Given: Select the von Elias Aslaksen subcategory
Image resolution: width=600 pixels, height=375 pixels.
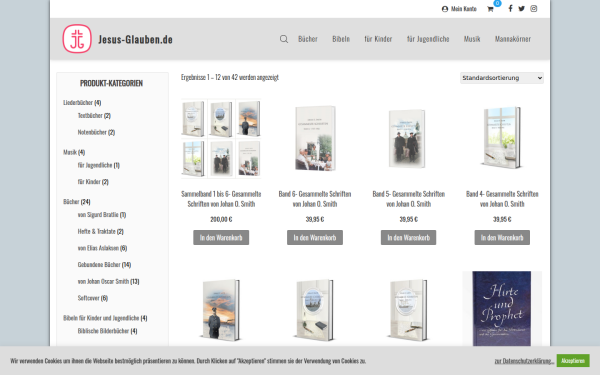Looking at the screenshot, I should pyautogui.click(x=98, y=248).
